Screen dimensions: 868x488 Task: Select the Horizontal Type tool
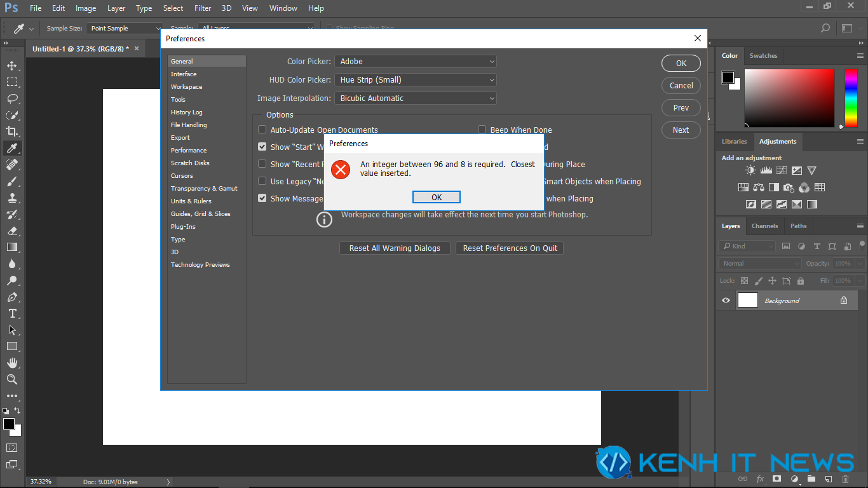[11, 313]
